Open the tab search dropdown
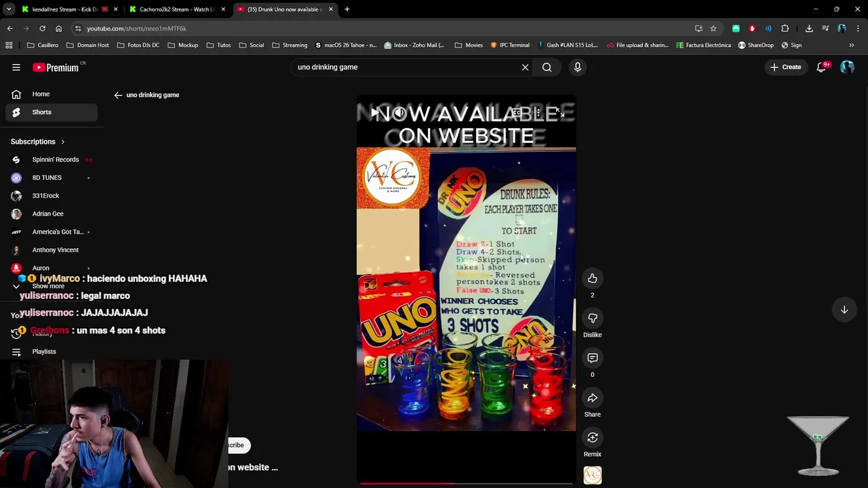This screenshot has width=868, height=488. (x=8, y=9)
